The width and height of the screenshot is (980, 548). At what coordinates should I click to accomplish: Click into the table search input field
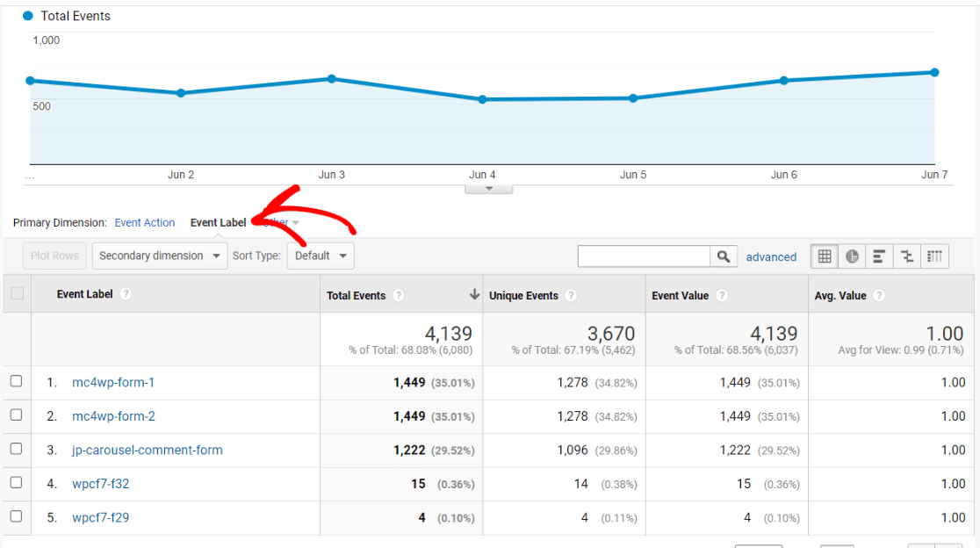pos(644,256)
